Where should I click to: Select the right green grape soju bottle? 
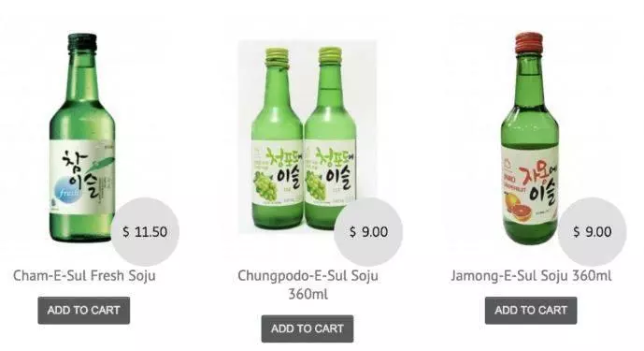click(x=330, y=139)
